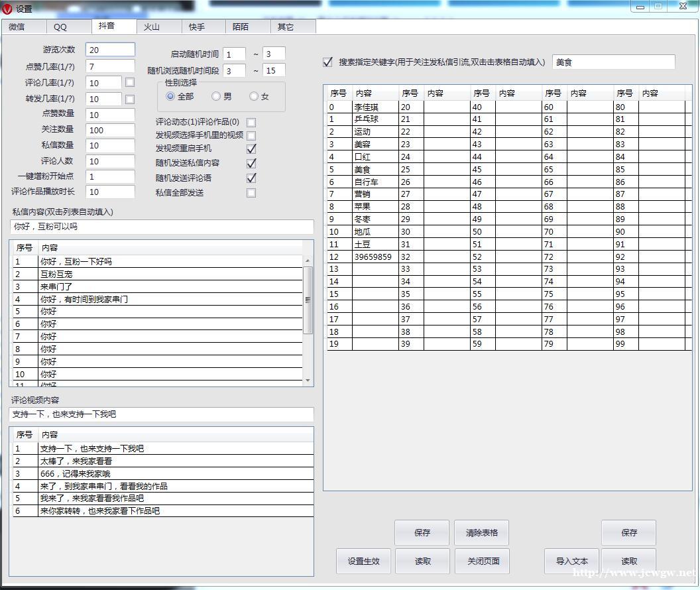
Task: Select the 火山 tab
Action: (152, 27)
